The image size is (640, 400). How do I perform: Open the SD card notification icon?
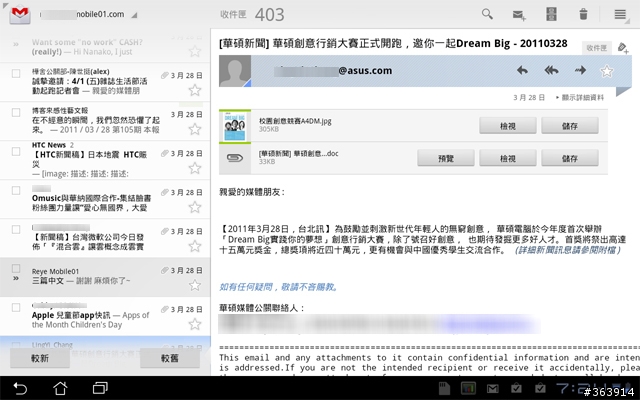(444, 388)
